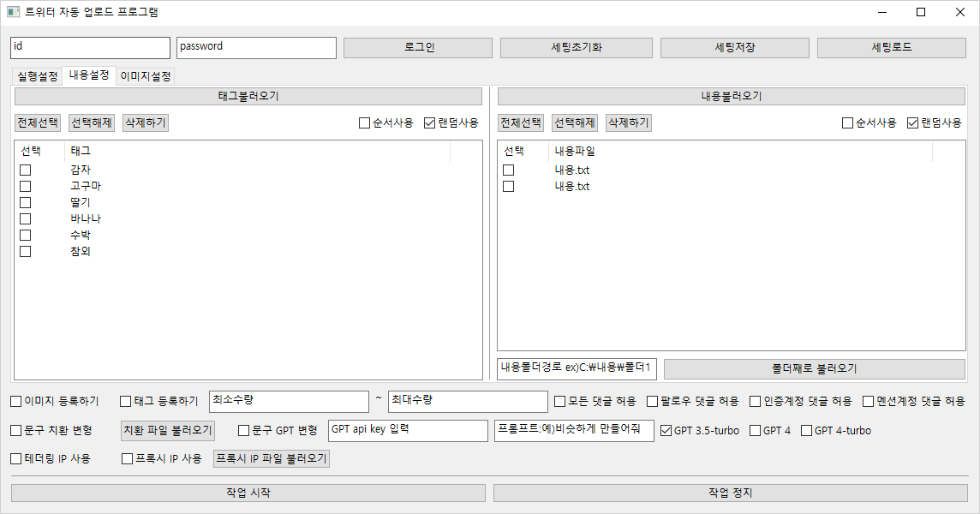Viewport: 980px width, 514px height.
Task: Click the 내용파일 column header
Action: (x=740, y=152)
